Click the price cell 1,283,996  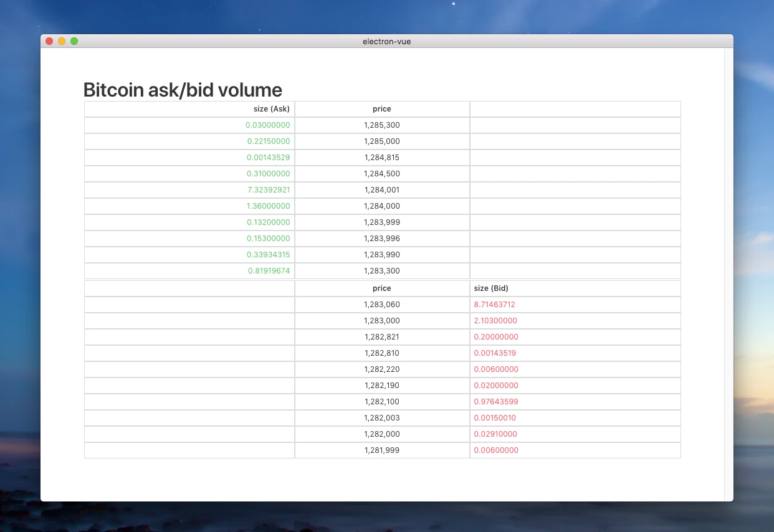(x=382, y=239)
